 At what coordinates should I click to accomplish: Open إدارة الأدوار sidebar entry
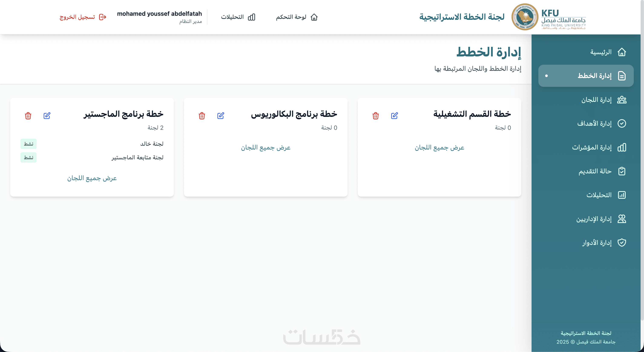597,243
